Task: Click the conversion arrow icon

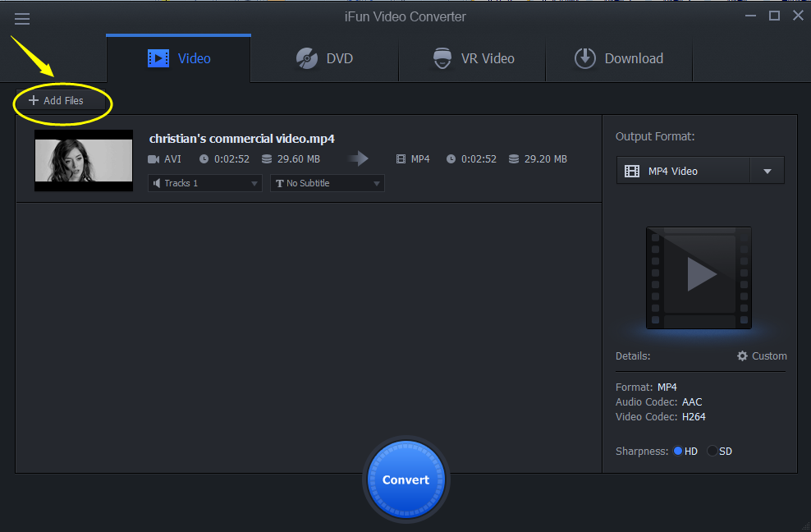Action: (358, 158)
